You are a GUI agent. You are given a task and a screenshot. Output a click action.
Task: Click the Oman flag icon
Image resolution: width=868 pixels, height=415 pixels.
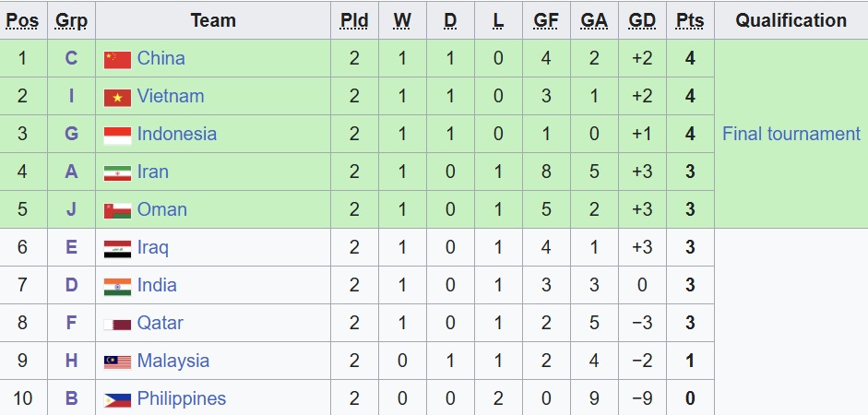pos(117,211)
